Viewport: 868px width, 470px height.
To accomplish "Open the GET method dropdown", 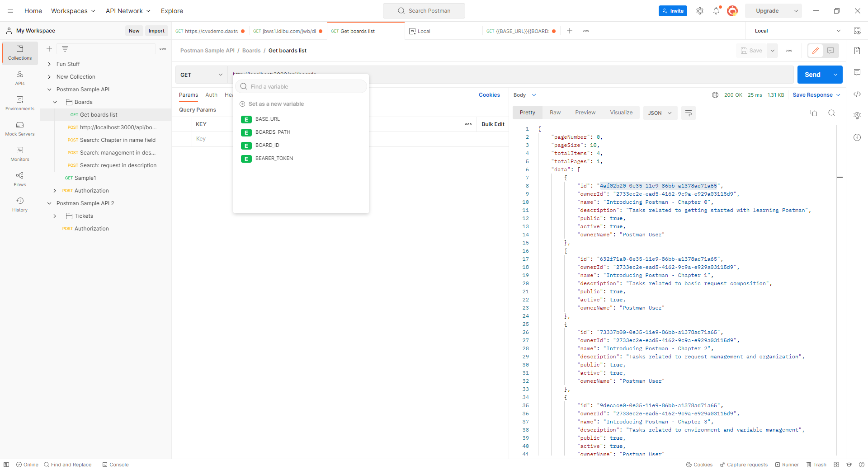I will tap(201, 75).
